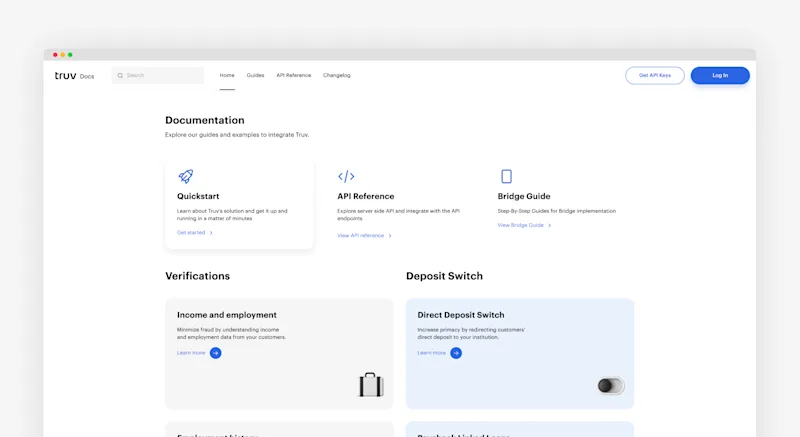This screenshot has height=437, width=800.
Task: Click the green maximize window dot
Action: coord(70,55)
